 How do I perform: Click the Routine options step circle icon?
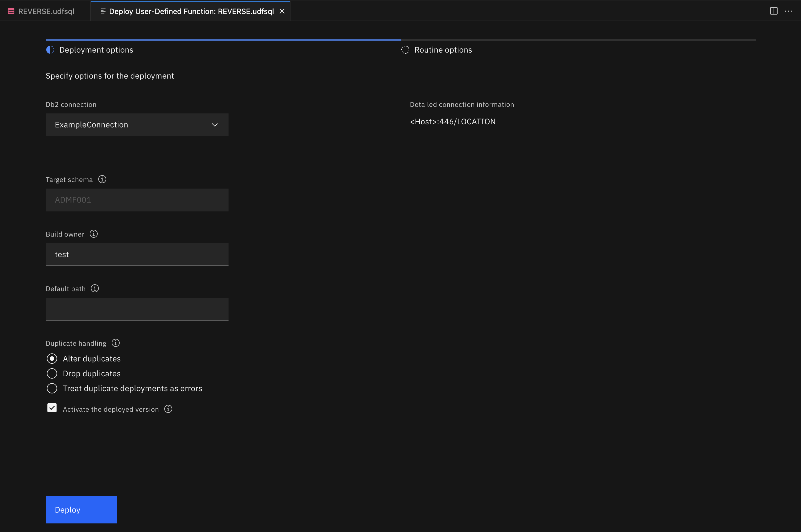(405, 50)
